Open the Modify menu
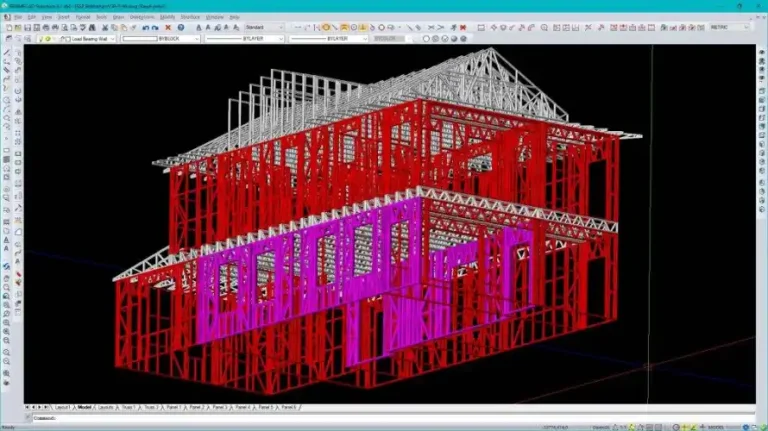The image size is (768, 431). tap(167, 17)
